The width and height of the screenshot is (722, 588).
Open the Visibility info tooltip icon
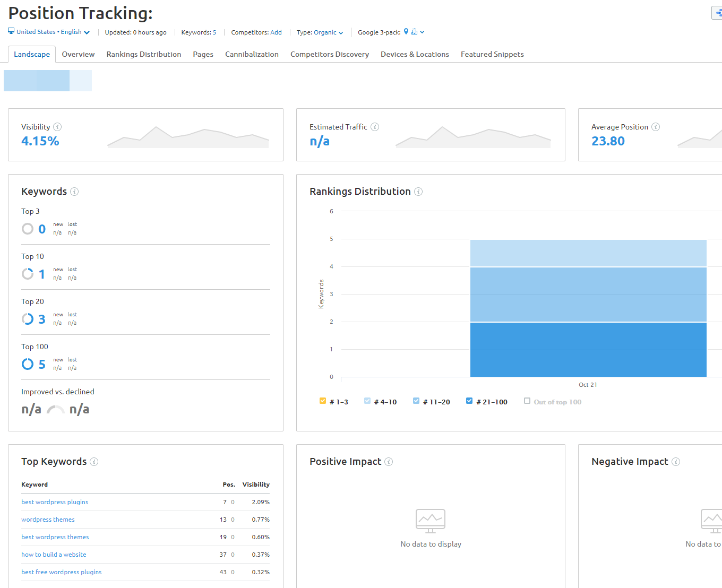[x=58, y=127]
